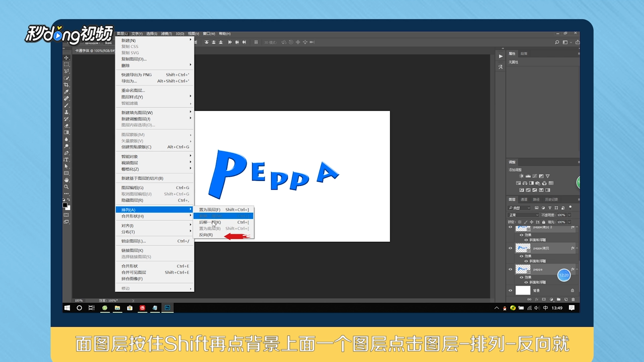Image resolution: width=644 pixels, height=362 pixels.
Task: Select the 背景 layer thumbnail
Action: pyautogui.click(x=523, y=290)
